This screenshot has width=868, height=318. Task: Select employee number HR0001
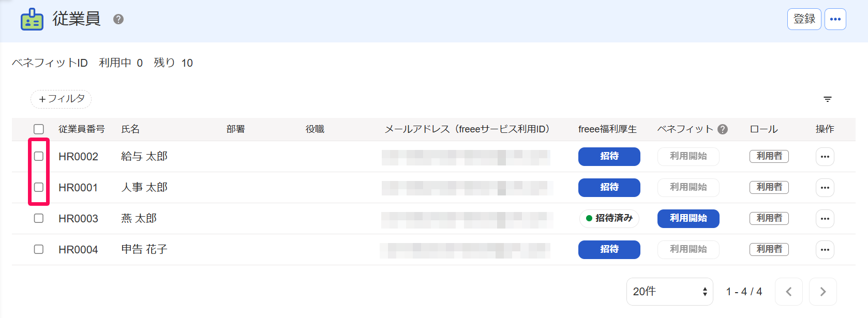(x=78, y=188)
